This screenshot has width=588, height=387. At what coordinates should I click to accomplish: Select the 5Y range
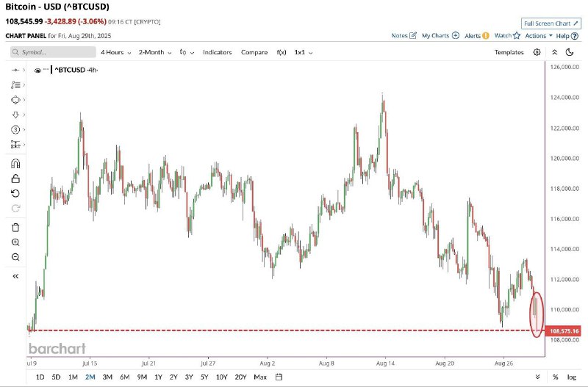click(204, 377)
